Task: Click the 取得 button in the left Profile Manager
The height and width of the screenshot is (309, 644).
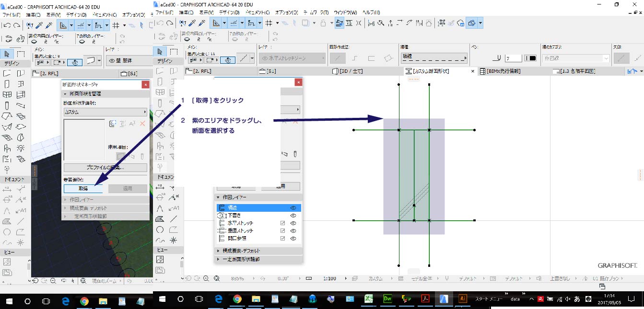Action: (84, 189)
